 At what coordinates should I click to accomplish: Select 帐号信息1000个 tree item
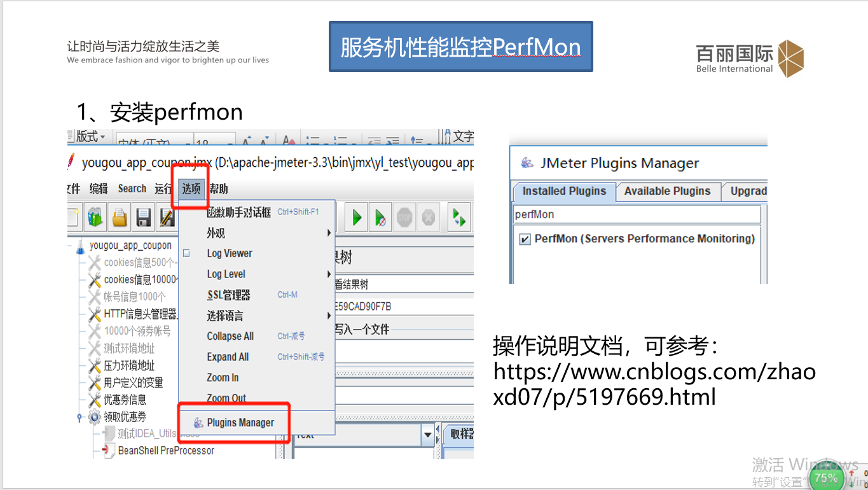(135, 297)
